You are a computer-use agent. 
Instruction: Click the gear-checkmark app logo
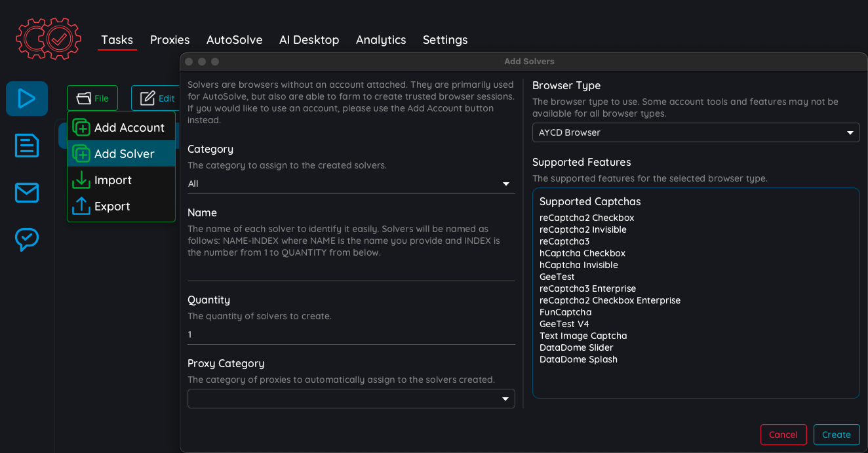[x=49, y=39]
